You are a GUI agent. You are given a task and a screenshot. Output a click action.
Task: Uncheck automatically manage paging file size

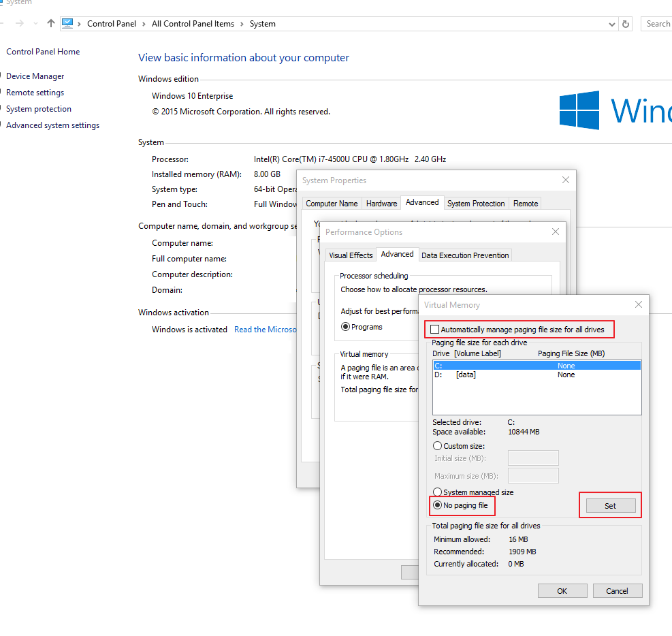coord(434,329)
